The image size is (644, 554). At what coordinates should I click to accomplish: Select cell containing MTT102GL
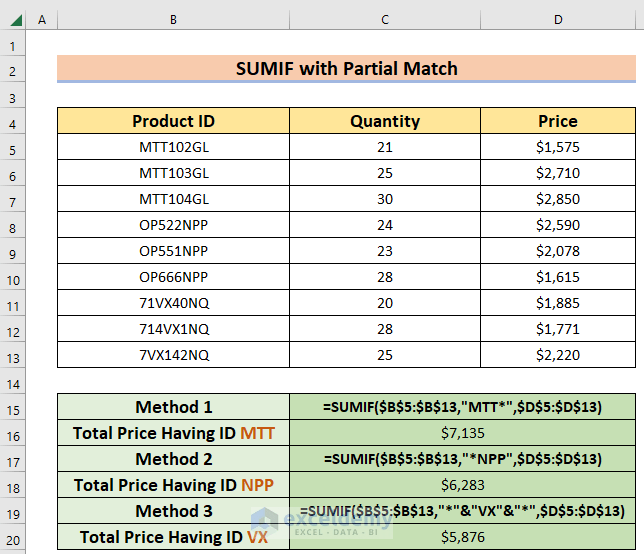[173, 147]
